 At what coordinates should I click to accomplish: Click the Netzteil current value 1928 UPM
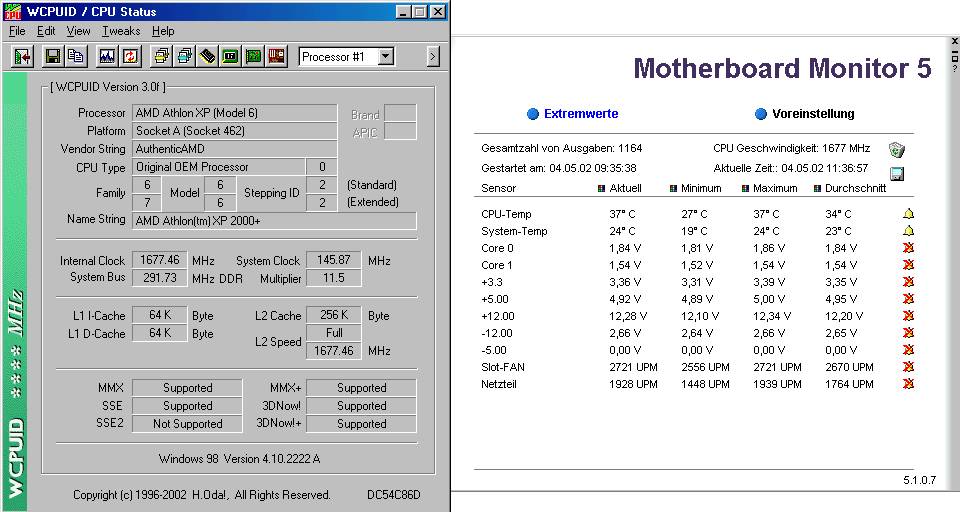tap(633, 384)
